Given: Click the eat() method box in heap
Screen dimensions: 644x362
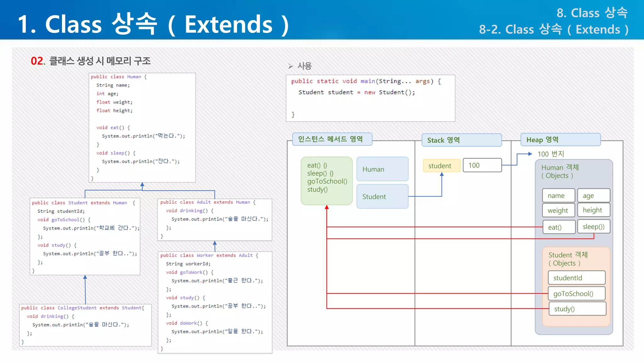Looking at the screenshot, I should [x=559, y=227].
